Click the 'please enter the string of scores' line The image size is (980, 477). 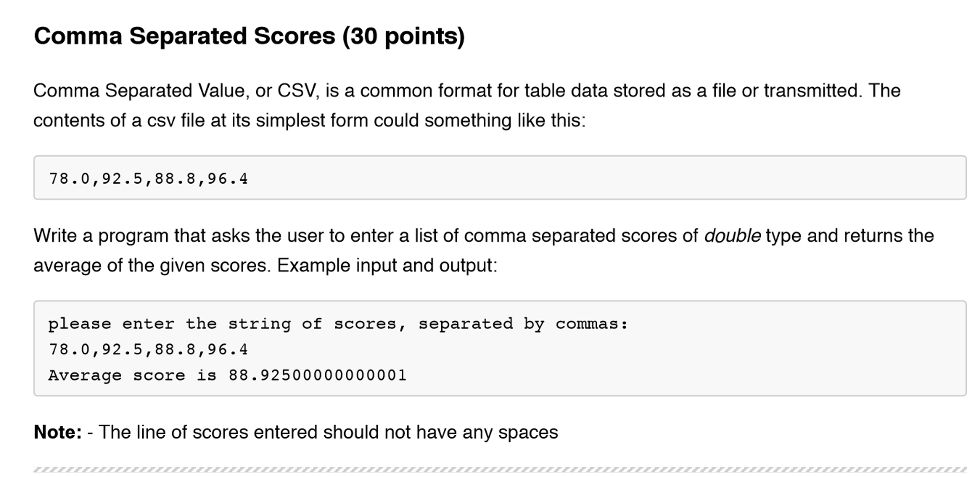[x=338, y=324]
